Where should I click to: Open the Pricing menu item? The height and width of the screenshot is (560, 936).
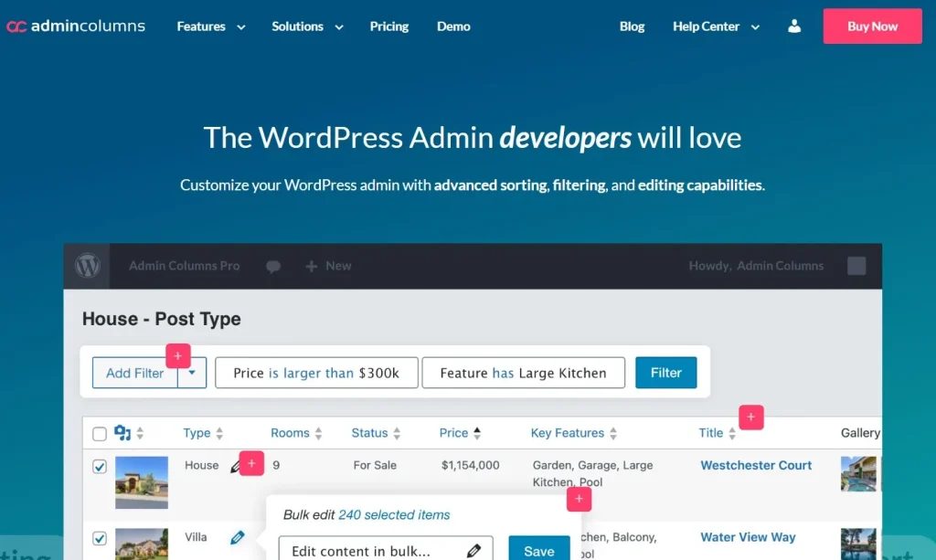click(388, 26)
